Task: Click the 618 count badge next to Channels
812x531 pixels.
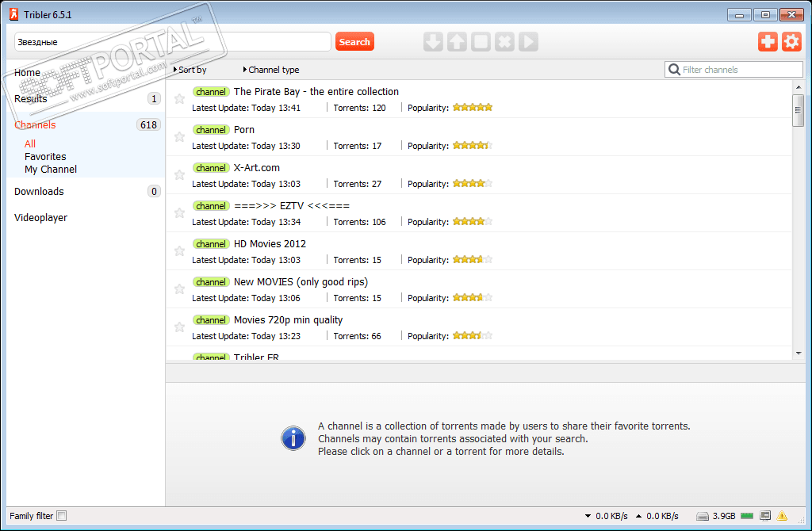Action: click(148, 124)
